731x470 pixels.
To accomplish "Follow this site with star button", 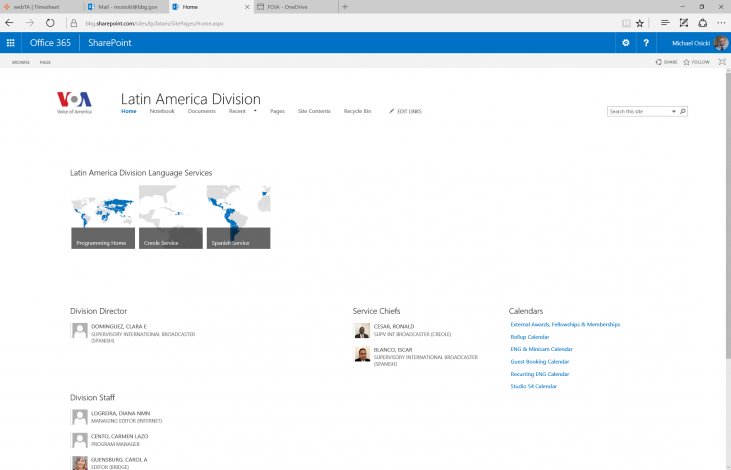I will tap(697, 62).
